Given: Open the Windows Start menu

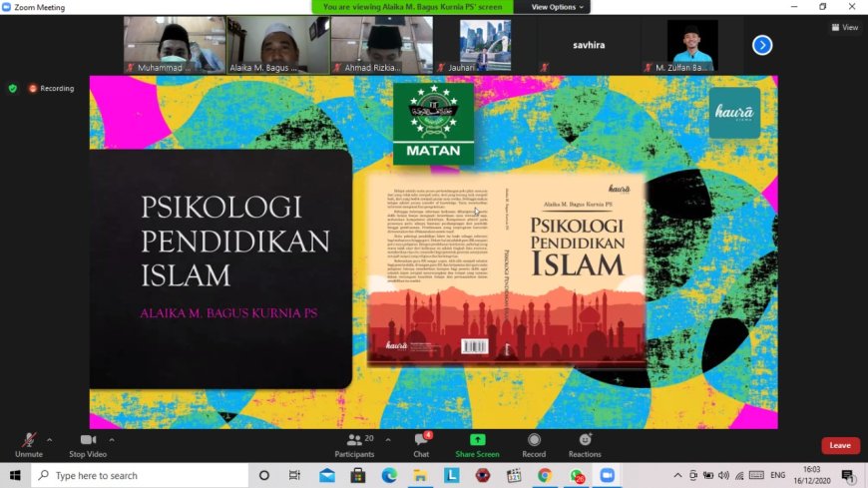Looking at the screenshot, I should (x=15, y=475).
